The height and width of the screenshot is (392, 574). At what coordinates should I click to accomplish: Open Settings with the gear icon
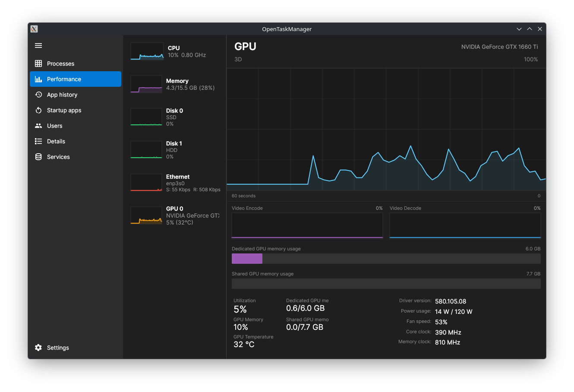point(38,348)
